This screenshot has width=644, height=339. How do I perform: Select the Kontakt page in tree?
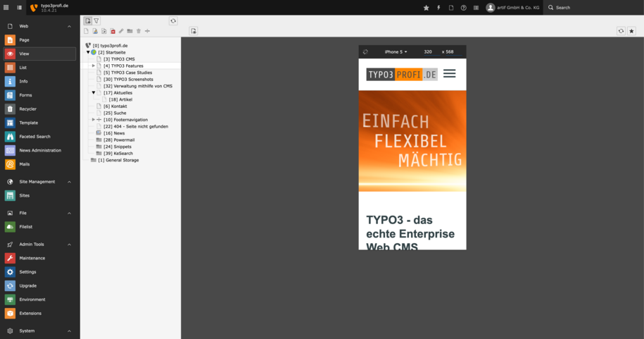[115, 106]
